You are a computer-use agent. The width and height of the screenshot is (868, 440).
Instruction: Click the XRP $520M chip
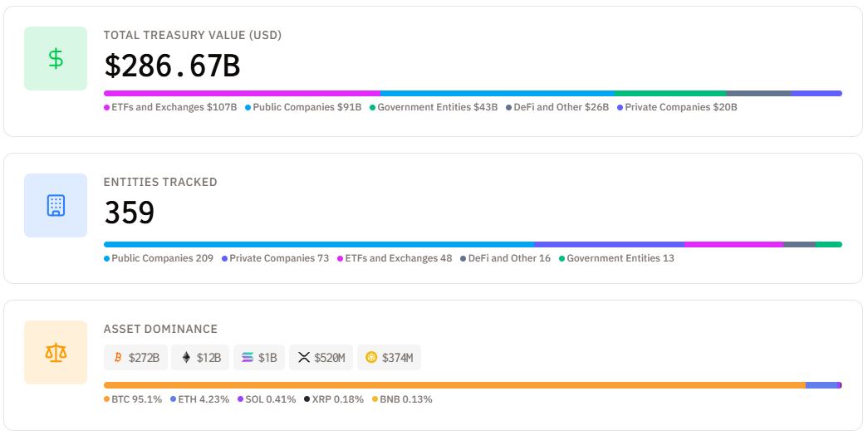pos(321,358)
